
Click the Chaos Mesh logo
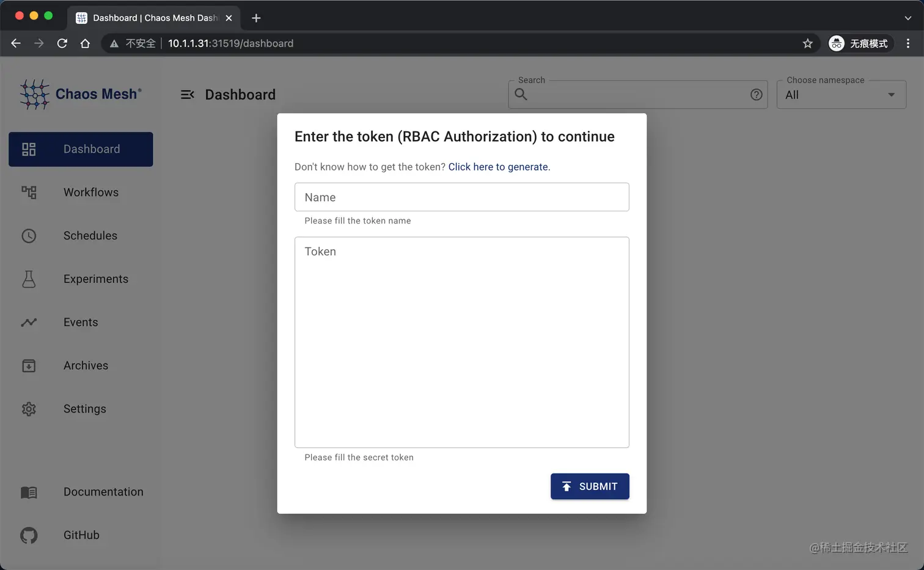80,94
